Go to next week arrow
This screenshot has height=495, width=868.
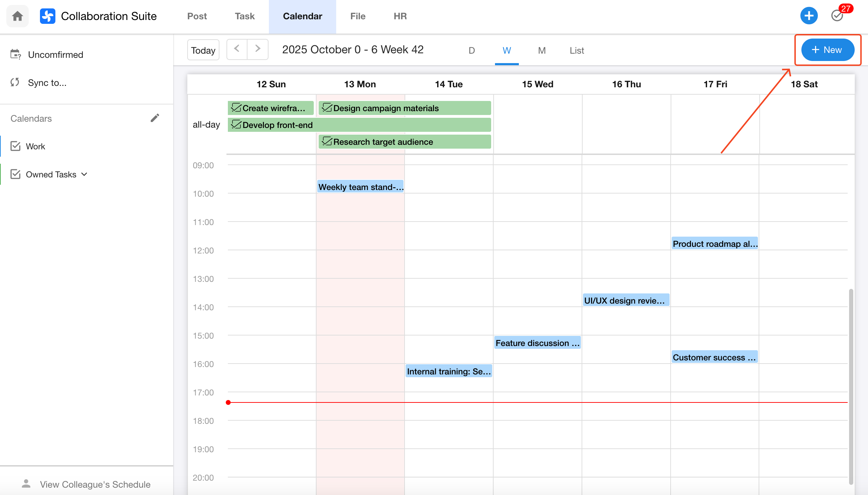[x=258, y=49]
